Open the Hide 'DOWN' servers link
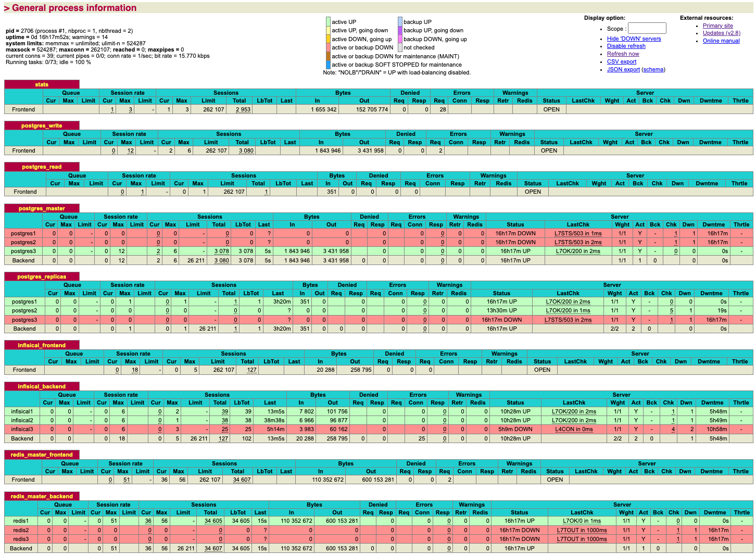 click(x=634, y=39)
